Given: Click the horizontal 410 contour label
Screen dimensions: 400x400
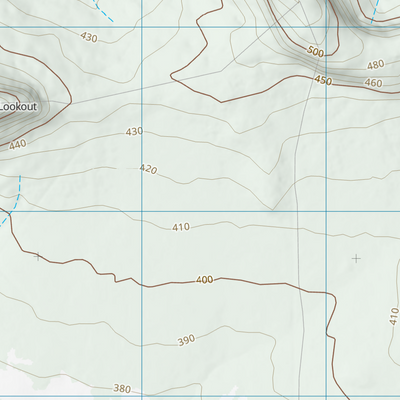Looking at the screenshot, I should pyautogui.click(x=181, y=227).
